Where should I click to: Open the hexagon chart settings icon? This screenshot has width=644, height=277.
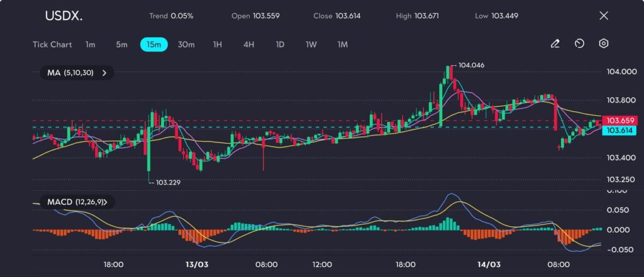(x=604, y=44)
